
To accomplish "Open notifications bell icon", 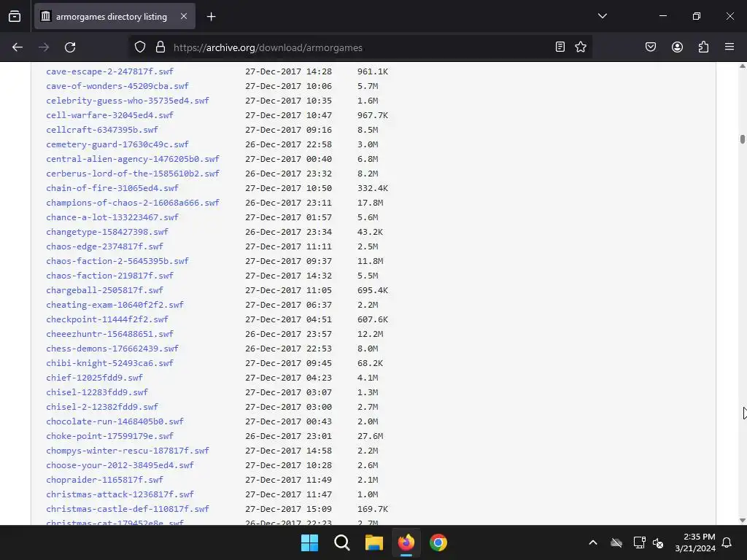I will [x=727, y=542].
